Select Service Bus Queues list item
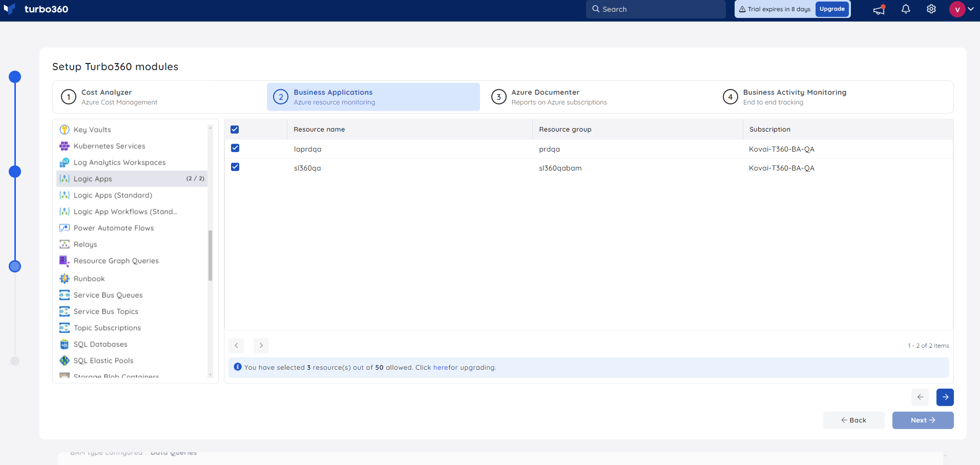Image resolution: width=980 pixels, height=465 pixels. pos(132,295)
